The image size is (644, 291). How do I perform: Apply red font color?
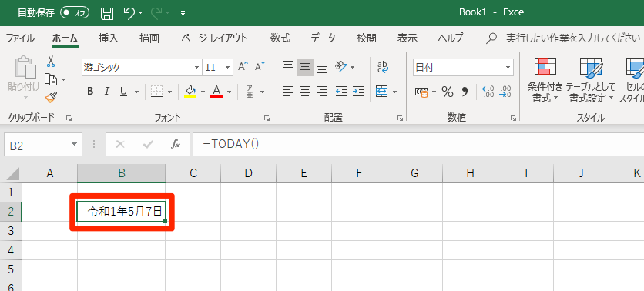[x=216, y=92]
